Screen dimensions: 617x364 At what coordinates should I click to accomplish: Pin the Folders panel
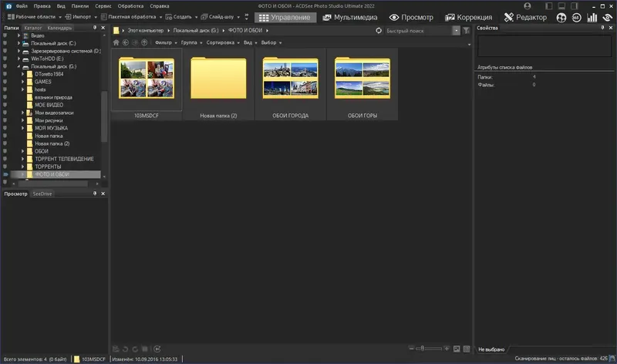(x=94, y=28)
